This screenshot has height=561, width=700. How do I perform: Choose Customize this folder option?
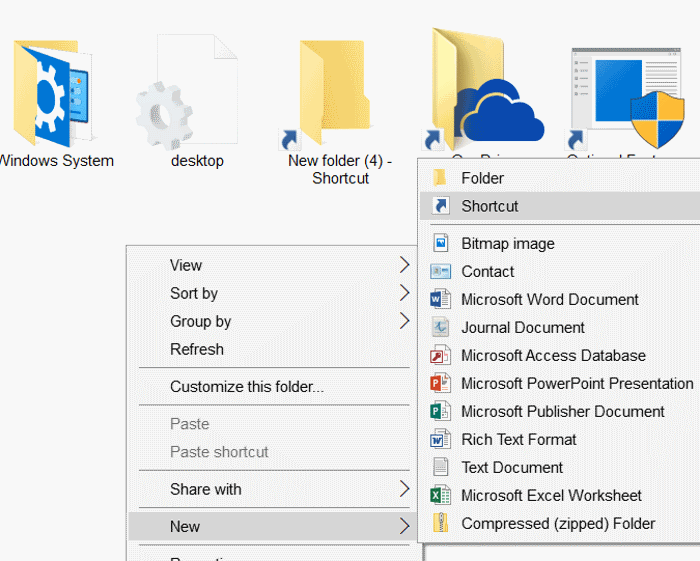(246, 386)
